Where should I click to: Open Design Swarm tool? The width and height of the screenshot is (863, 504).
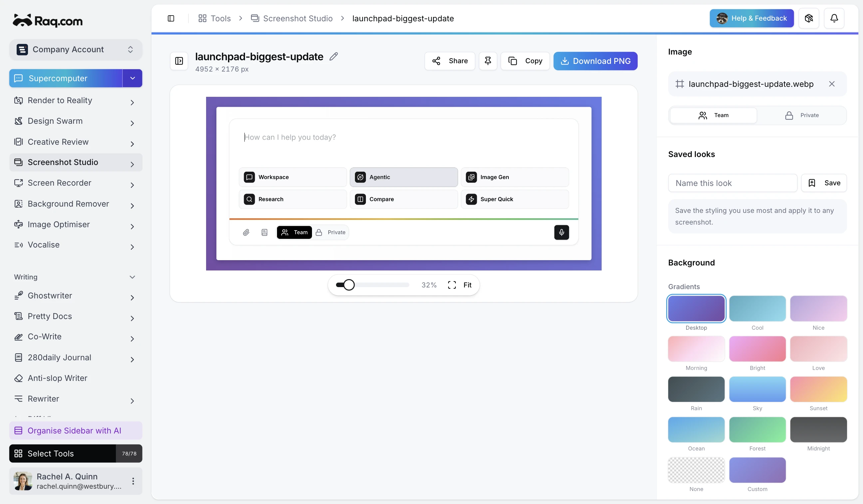[x=75, y=121]
